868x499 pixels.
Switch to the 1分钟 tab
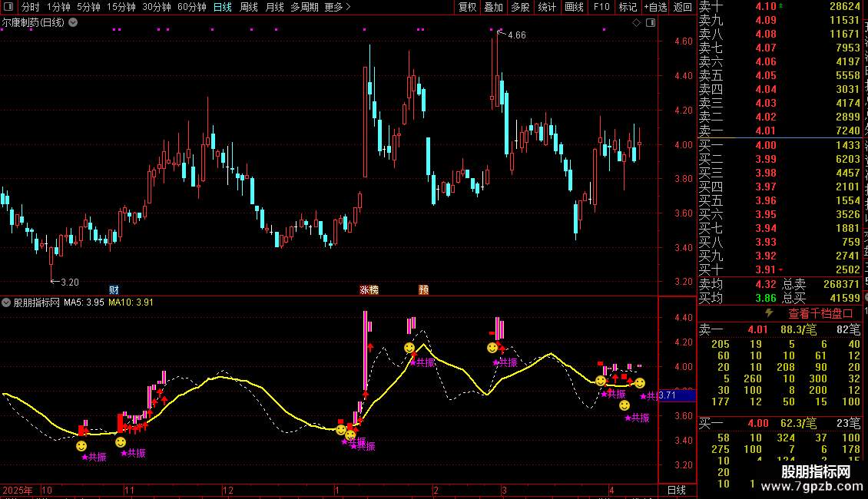[x=58, y=7]
